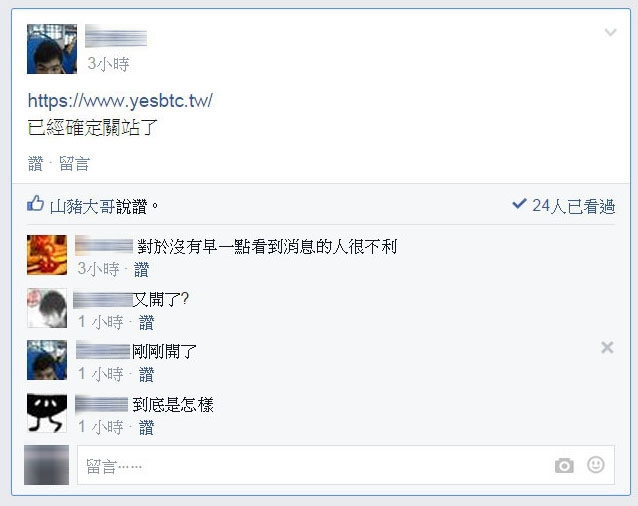
Task: Open the emoji sticker smiley icon
Action: point(596,465)
